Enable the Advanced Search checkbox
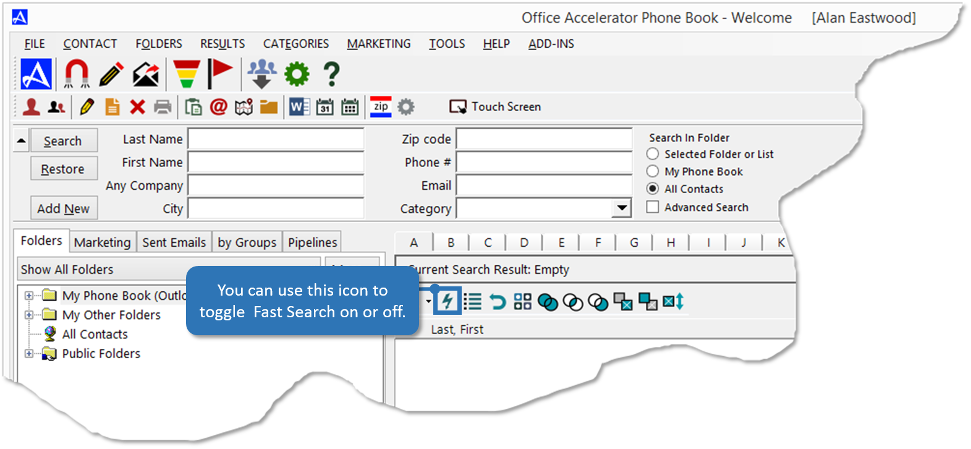 [652, 207]
